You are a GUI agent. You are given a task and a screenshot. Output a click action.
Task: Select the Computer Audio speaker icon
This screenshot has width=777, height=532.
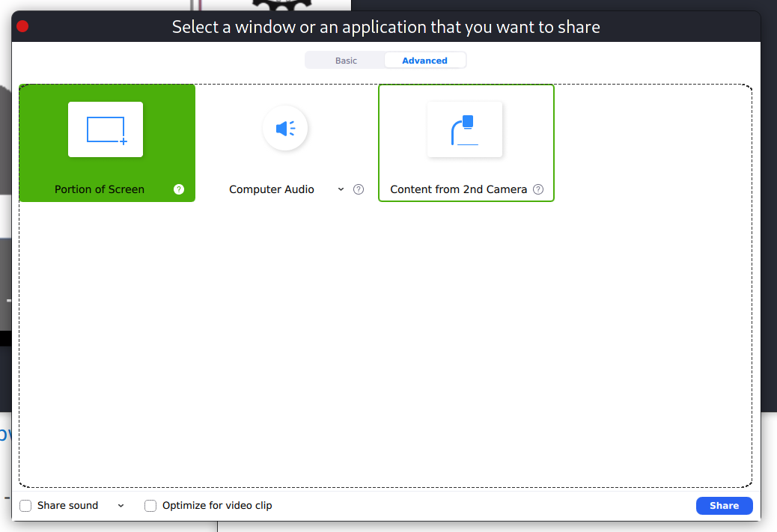tap(285, 128)
